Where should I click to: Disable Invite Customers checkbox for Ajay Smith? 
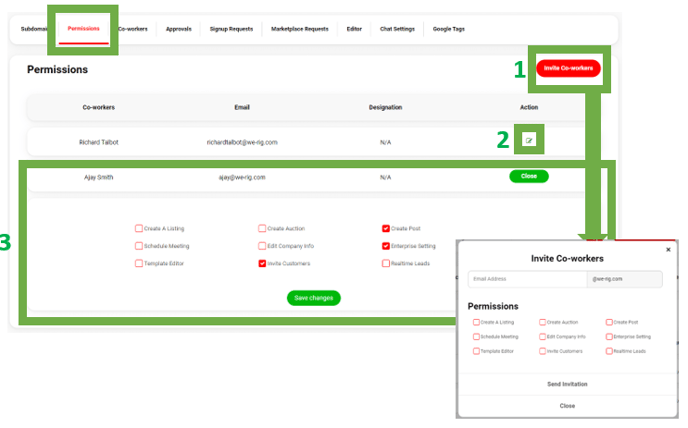[x=262, y=263]
